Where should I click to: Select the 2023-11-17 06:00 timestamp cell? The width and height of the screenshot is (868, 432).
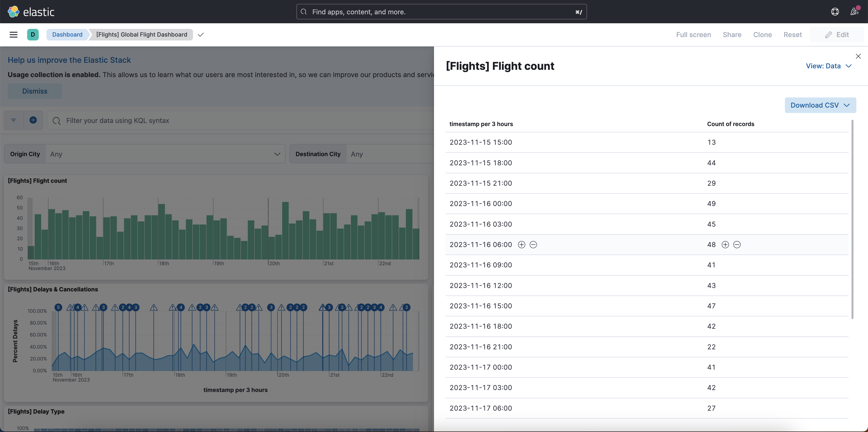tap(481, 408)
